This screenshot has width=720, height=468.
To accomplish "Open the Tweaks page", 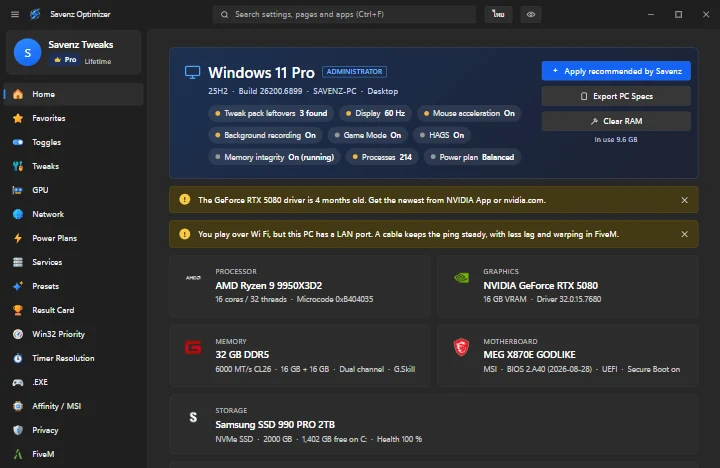I will coord(73,166).
